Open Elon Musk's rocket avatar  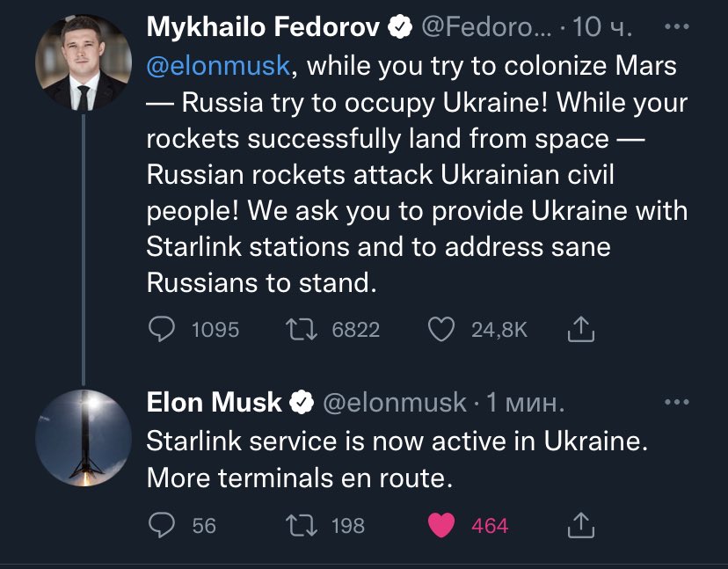coord(83,438)
